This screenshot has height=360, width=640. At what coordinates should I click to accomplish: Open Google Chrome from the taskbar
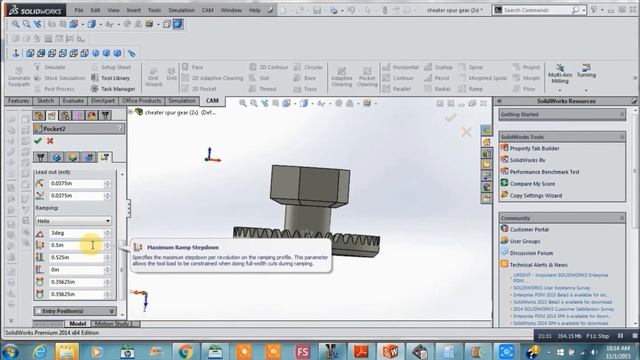click(185, 351)
